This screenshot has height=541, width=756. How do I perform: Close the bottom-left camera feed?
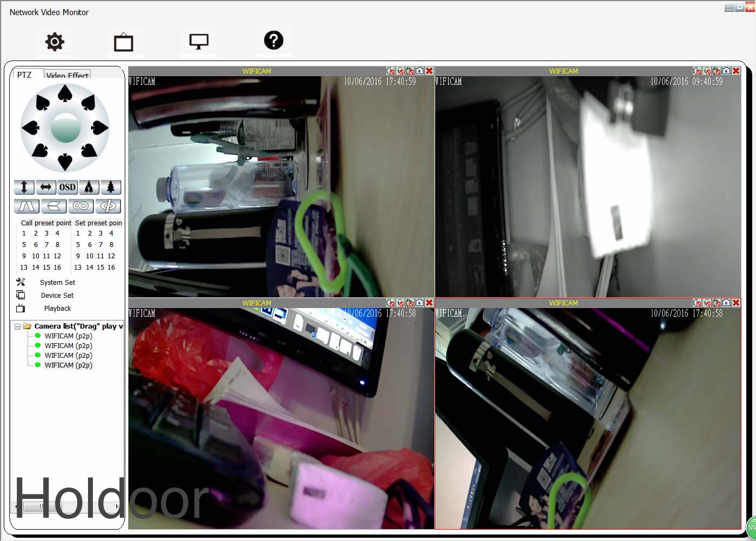429,303
